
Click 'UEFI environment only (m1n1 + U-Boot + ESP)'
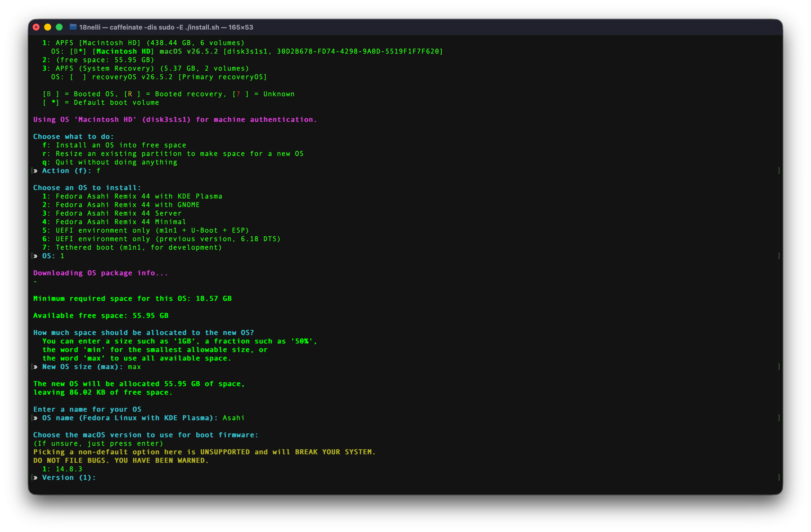[x=152, y=230]
